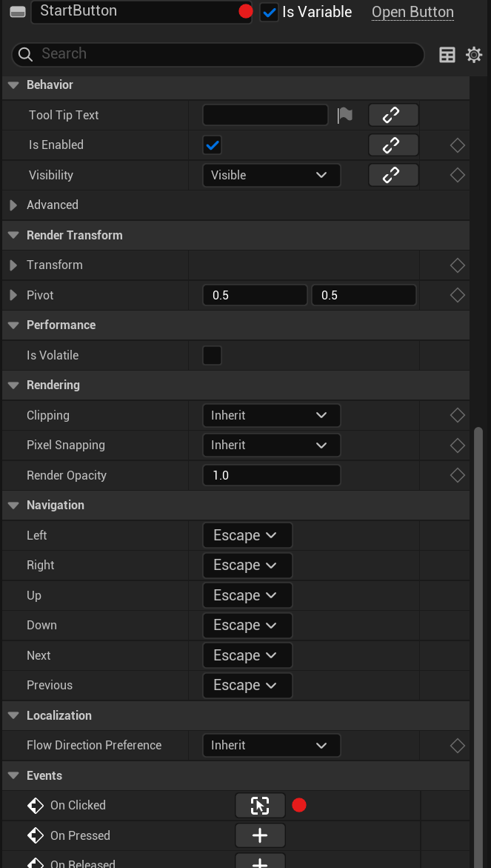Click the Render Opacity value field

pyautogui.click(x=271, y=475)
